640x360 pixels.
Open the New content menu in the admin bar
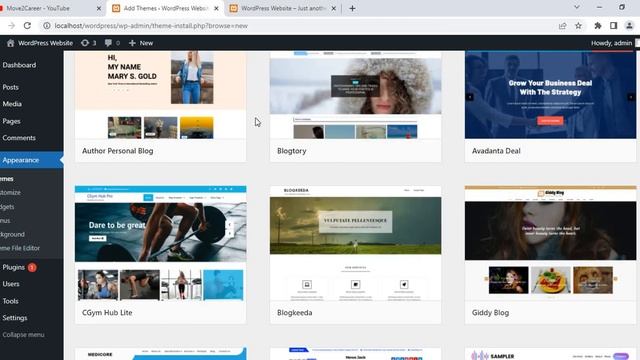tap(141, 43)
